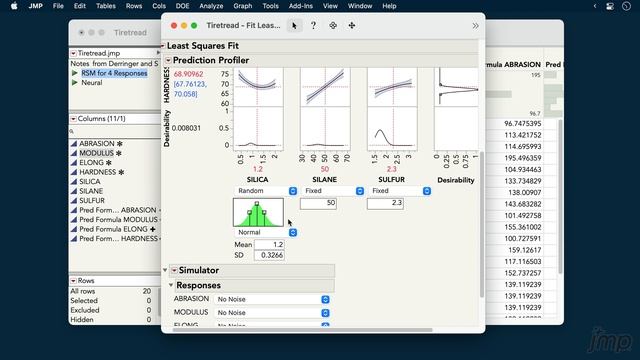Click the MODULUS column type icon

coord(74,153)
